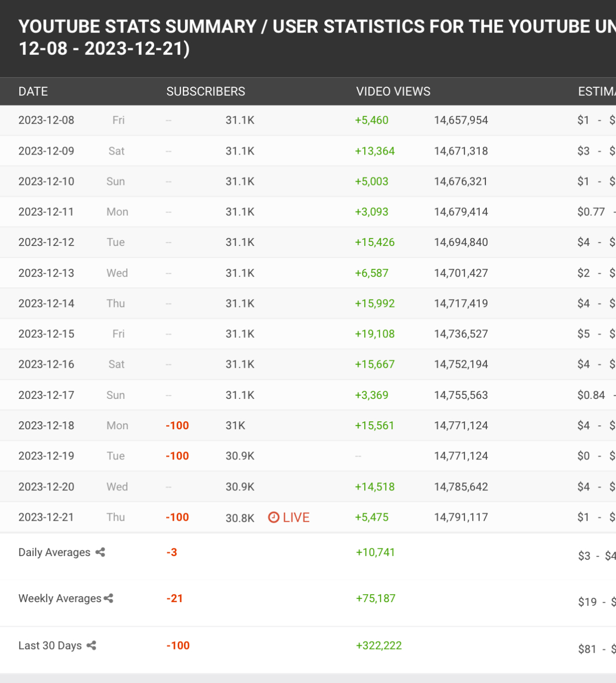The image size is (616, 683).
Task: Click the 30-day views total +322,222
Action: point(379,645)
